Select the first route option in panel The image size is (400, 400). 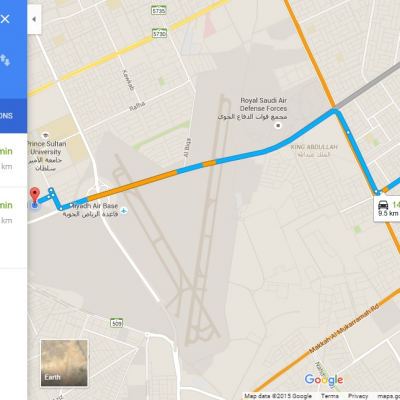pos(13,160)
